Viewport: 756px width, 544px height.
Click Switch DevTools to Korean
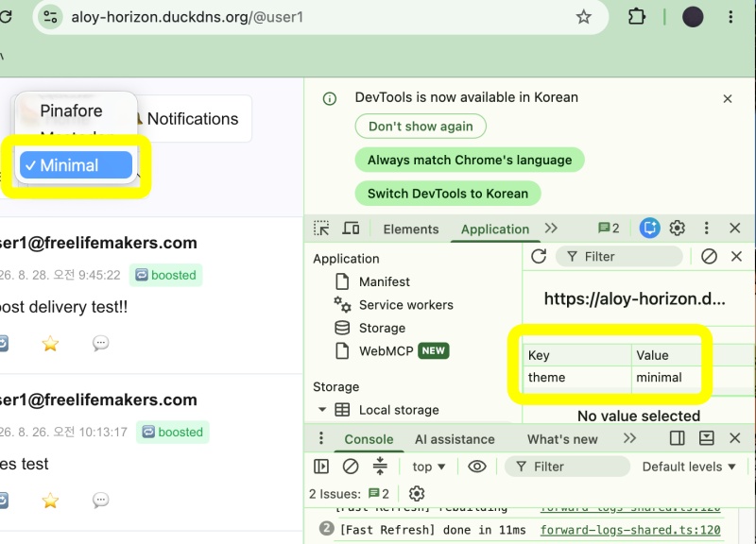pyautogui.click(x=447, y=194)
